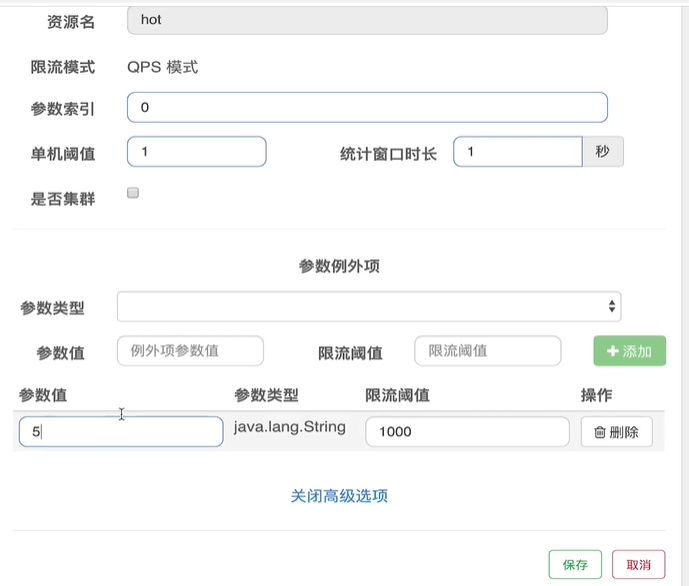This screenshot has height=586, width=689.
Task: Focus the 参数索引 input field
Action: [x=367, y=107]
